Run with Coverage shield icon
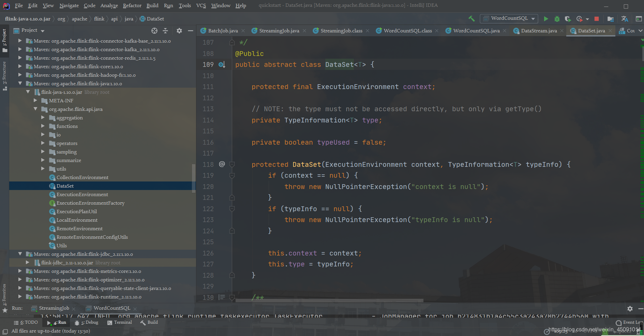This screenshot has width=644, height=336. (568, 19)
